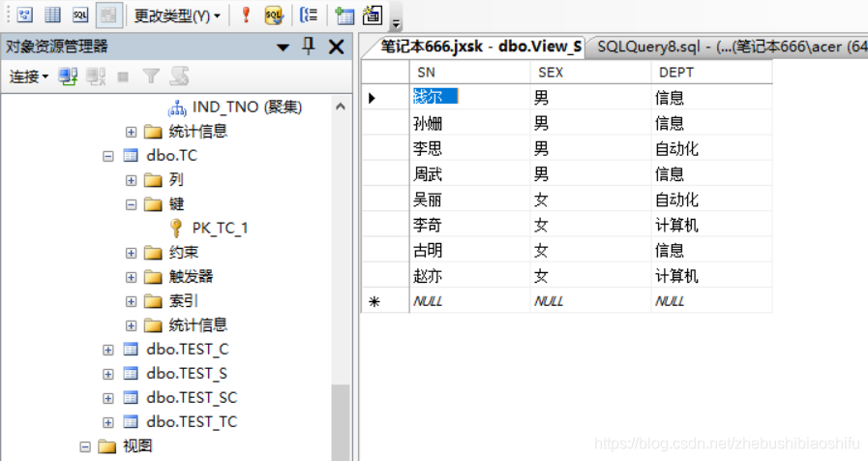Click the 钱尔 name cell
This screenshot has width=868, height=461.
(469, 98)
